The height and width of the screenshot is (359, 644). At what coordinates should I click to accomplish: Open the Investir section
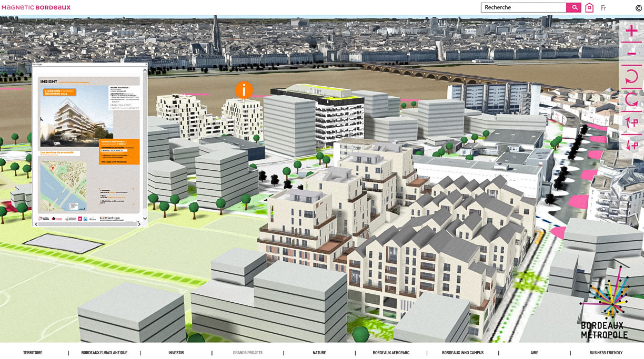(x=176, y=353)
